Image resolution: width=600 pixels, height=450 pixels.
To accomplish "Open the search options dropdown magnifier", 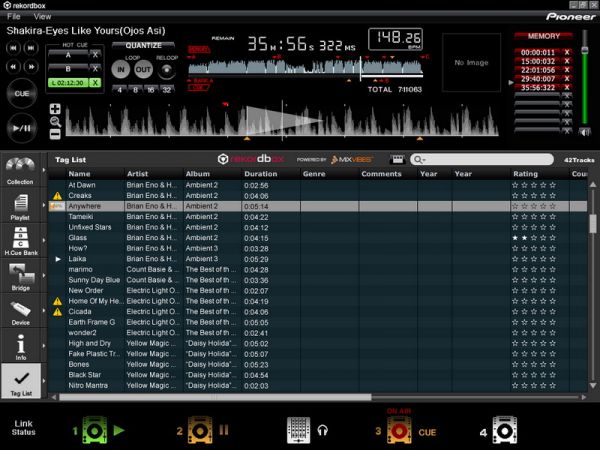I will point(419,160).
